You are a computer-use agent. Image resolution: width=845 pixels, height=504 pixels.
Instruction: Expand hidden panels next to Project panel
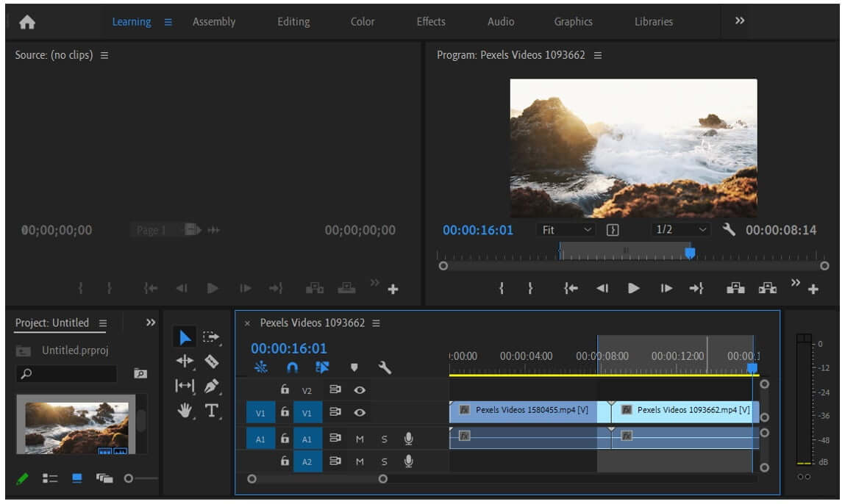pos(151,323)
